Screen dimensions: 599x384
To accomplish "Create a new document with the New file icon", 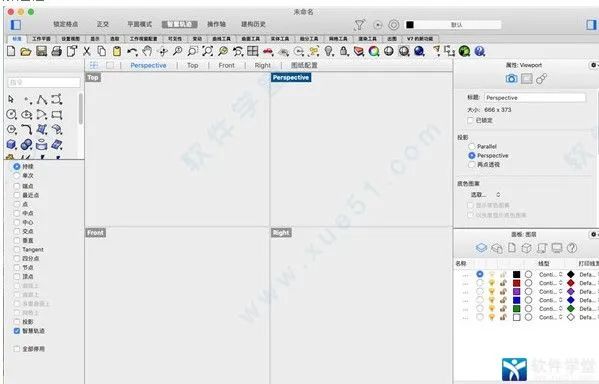I will tap(11, 51).
